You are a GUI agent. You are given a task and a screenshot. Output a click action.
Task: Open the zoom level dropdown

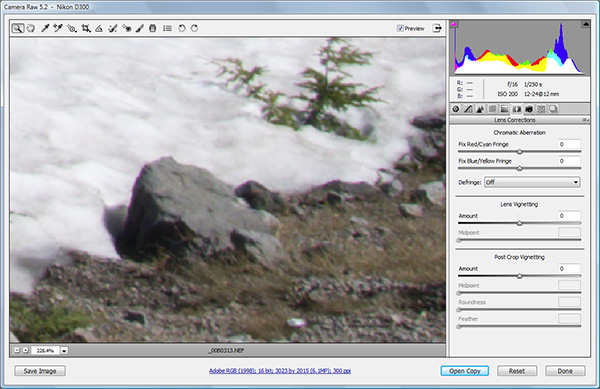coord(64,350)
